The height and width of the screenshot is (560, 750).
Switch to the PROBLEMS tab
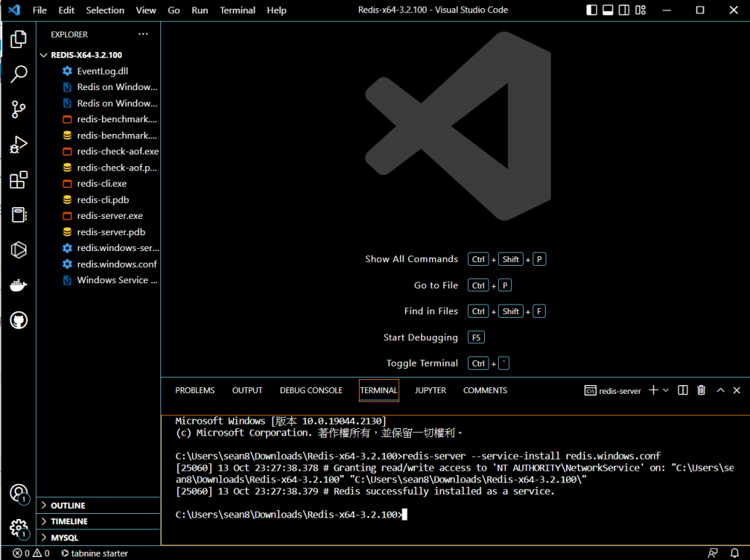click(195, 390)
